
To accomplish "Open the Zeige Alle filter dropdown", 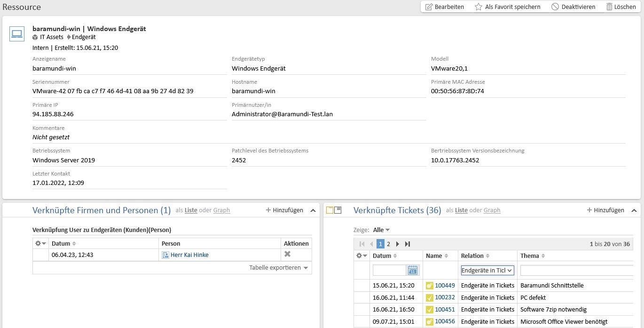I will (x=381, y=230).
